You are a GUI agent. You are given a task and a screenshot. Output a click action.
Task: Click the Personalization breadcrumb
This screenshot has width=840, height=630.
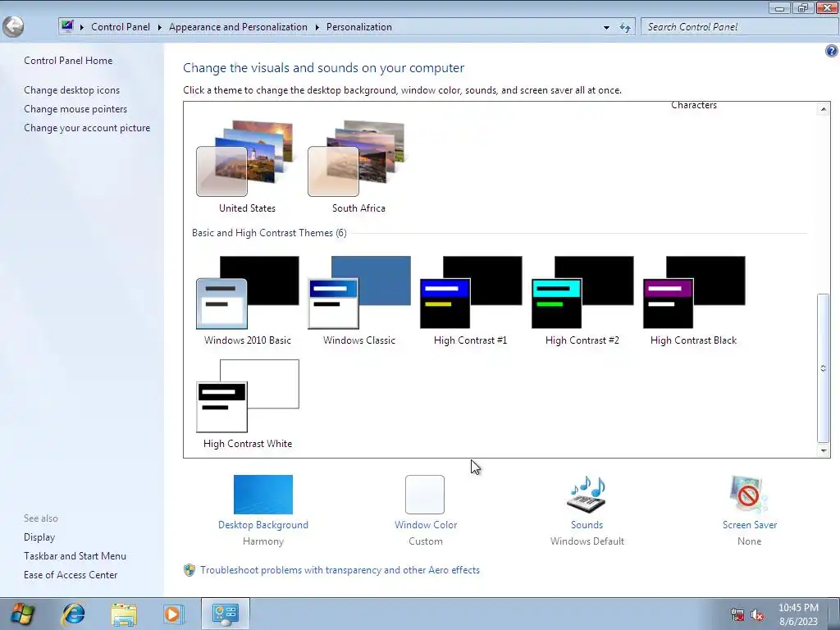(359, 27)
